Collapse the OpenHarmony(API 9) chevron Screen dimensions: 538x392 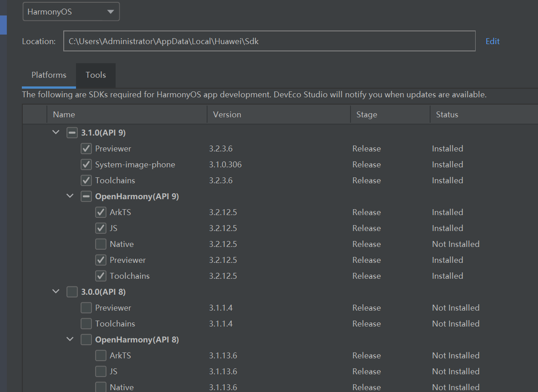point(70,196)
